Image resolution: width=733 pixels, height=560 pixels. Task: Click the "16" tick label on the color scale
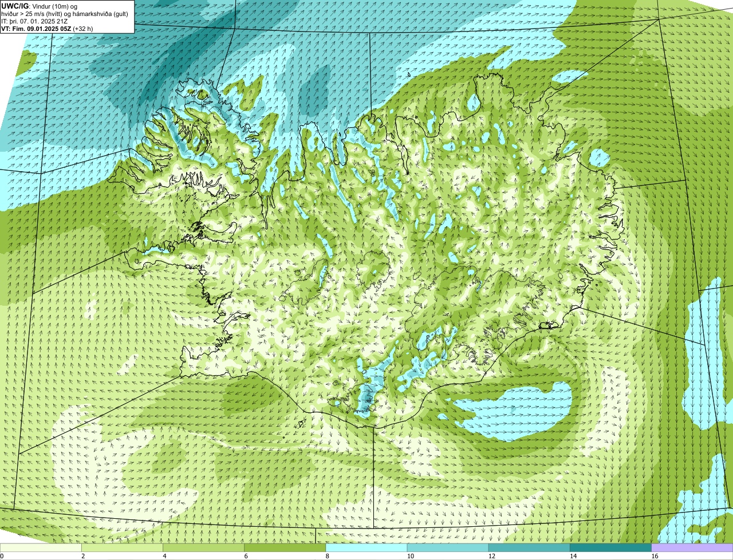655,556
